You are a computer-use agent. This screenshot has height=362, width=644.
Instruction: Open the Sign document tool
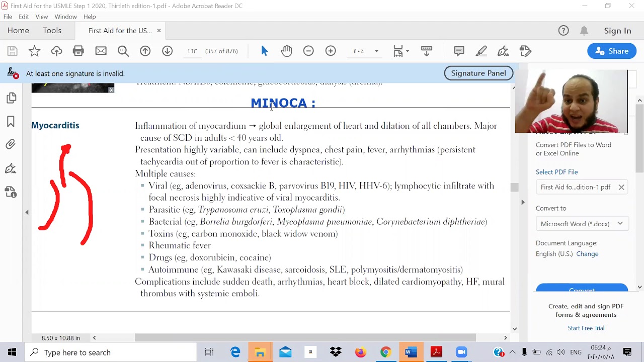coord(503,51)
